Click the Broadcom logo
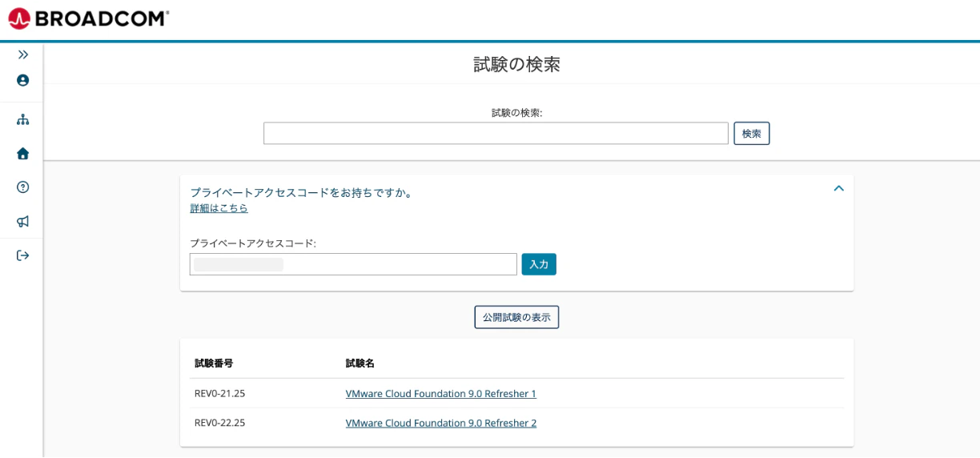980x458 pixels. pyautogui.click(x=88, y=18)
